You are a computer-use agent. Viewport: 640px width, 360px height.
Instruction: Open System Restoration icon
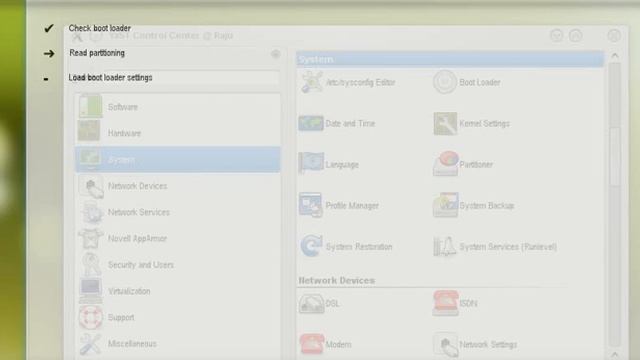click(x=311, y=246)
